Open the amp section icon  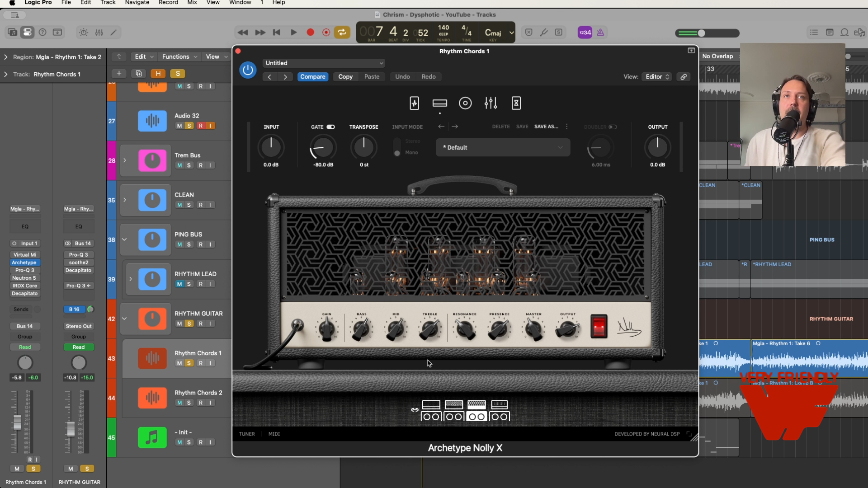(439, 103)
